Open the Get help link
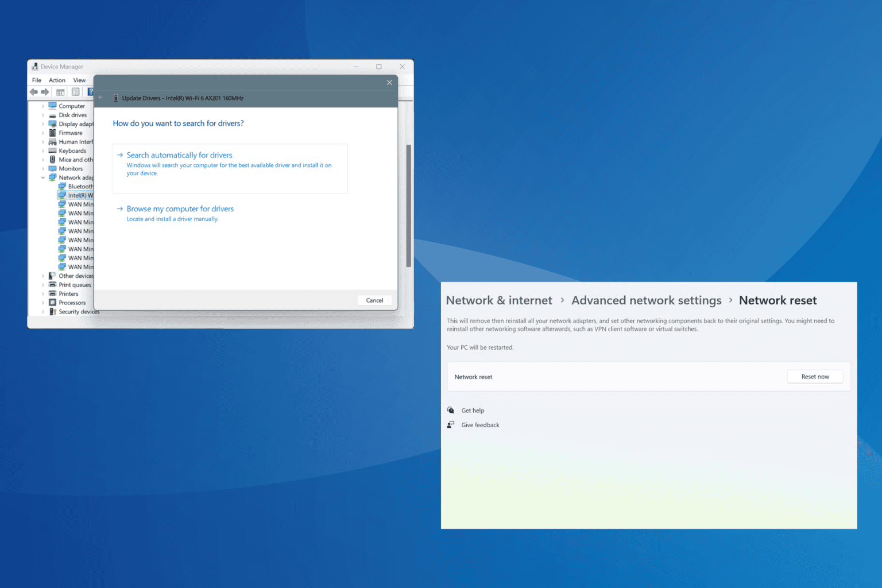This screenshot has width=882, height=588. [x=473, y=411]
